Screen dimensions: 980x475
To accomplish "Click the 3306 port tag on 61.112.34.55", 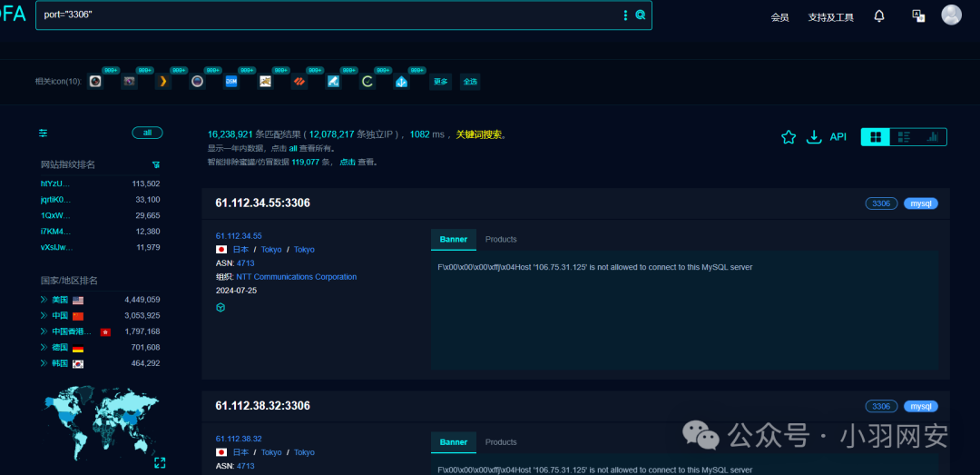I will pyautogui.click(x=881, y=203).
